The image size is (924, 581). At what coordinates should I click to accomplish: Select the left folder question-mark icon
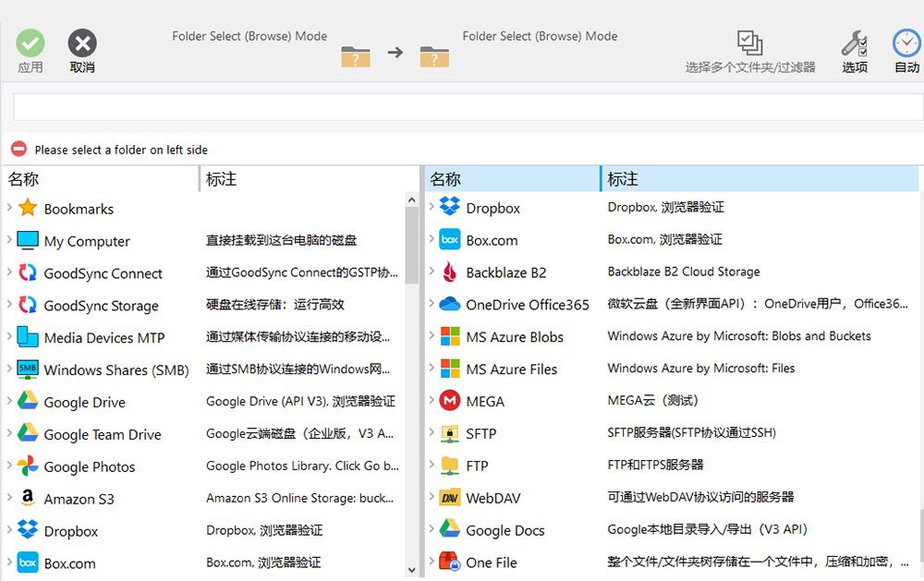[356, 56]
